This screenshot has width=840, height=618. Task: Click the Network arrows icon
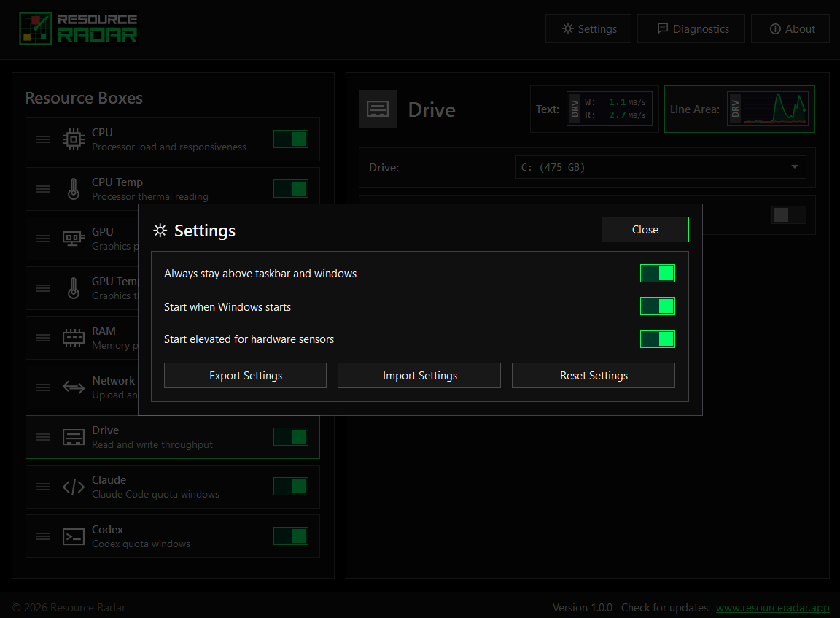74,387
